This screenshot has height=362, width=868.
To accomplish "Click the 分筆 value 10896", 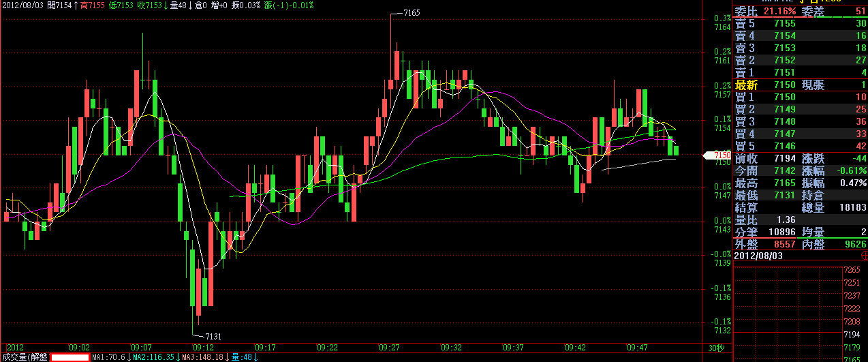I will (782, 232).
